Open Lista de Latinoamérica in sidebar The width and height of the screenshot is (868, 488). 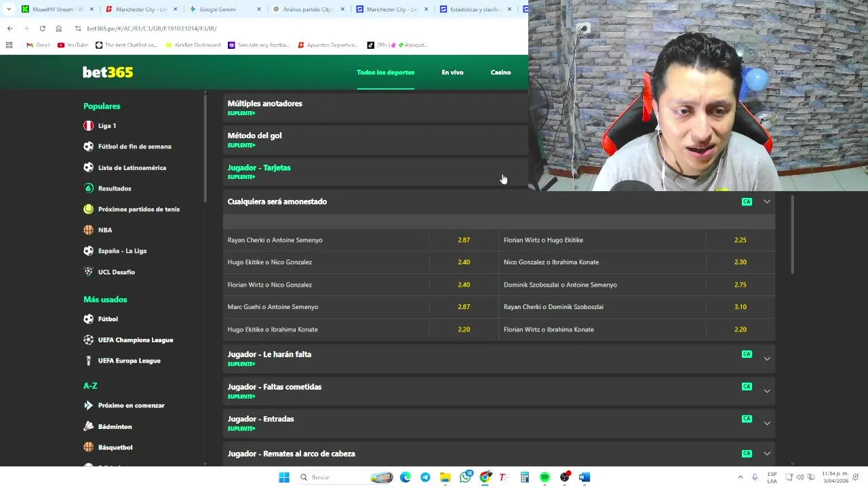click(x=132, y=167)
